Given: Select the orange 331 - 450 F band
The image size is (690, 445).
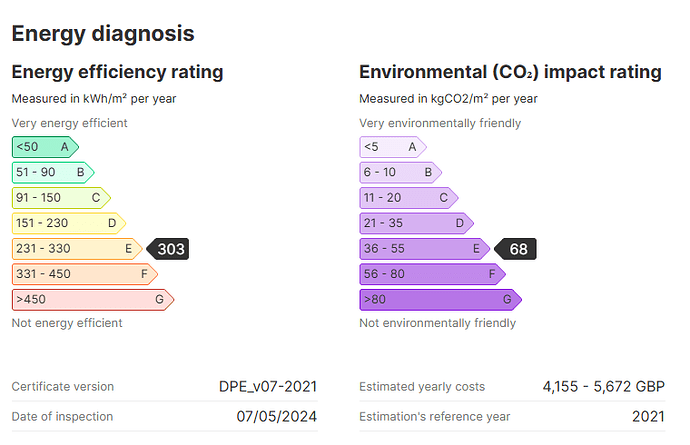Looking at the screenshot, I should [85, 274].
